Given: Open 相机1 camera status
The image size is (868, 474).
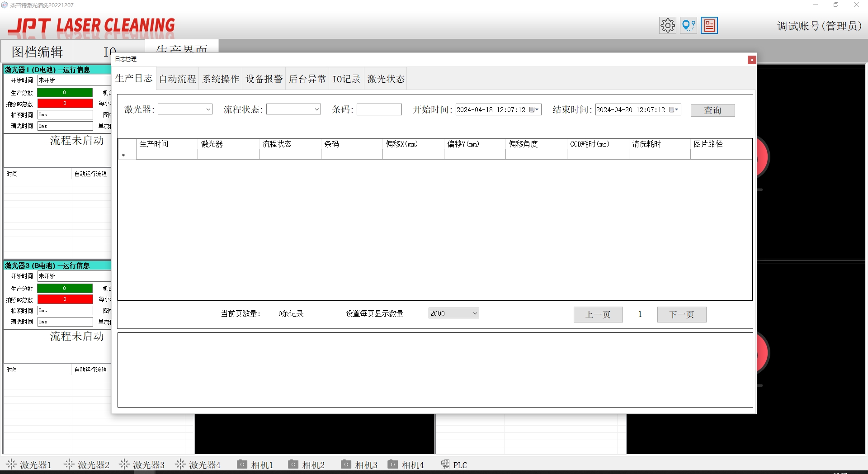Looking at the screenshot, I should coord(255,465).
